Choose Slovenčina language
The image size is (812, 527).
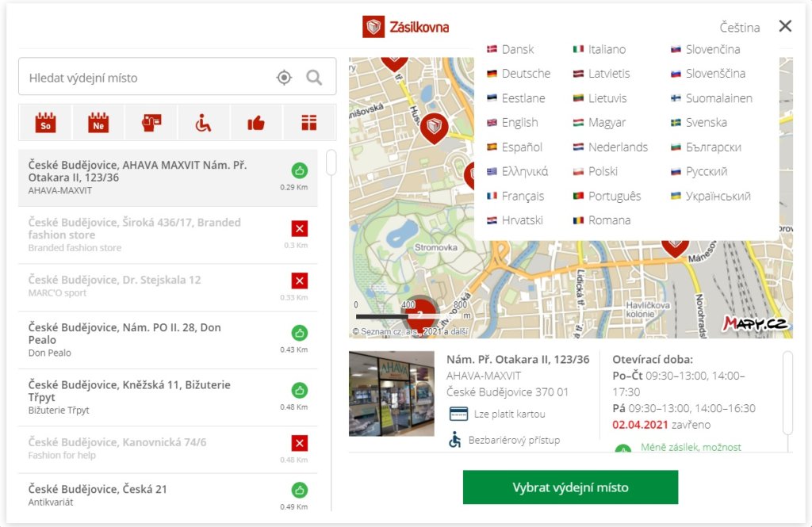click(x=706, y=49)
